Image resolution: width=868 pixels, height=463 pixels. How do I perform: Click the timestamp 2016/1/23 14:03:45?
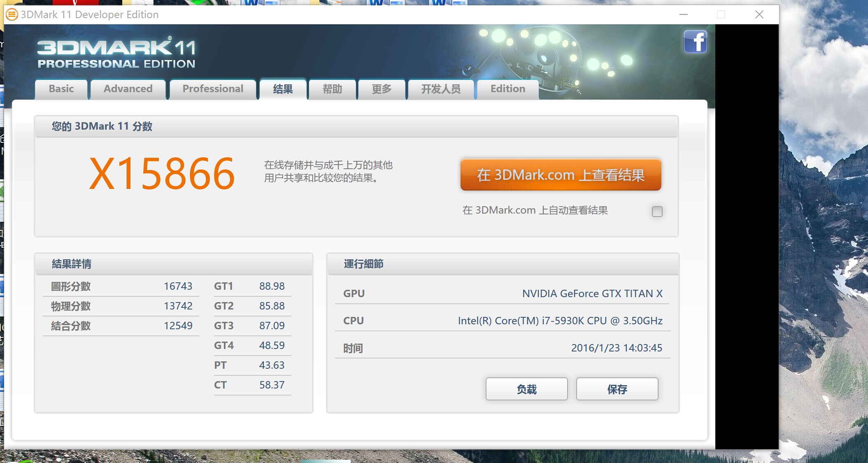tap(617, 348)
